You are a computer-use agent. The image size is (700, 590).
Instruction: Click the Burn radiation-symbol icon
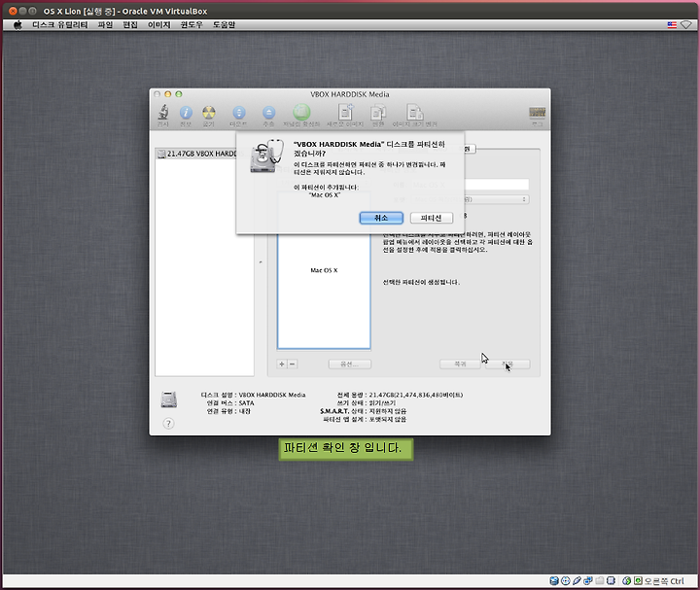208,113
